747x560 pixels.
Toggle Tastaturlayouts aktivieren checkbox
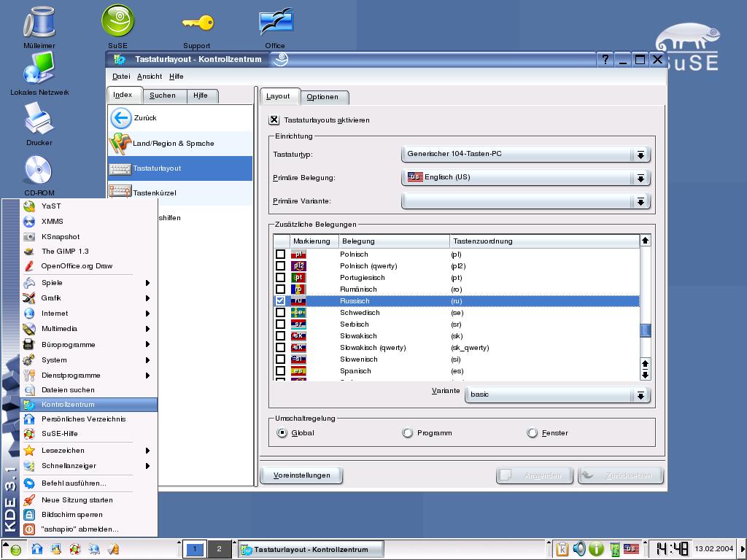pyautogui.click(x=274, y=120)
